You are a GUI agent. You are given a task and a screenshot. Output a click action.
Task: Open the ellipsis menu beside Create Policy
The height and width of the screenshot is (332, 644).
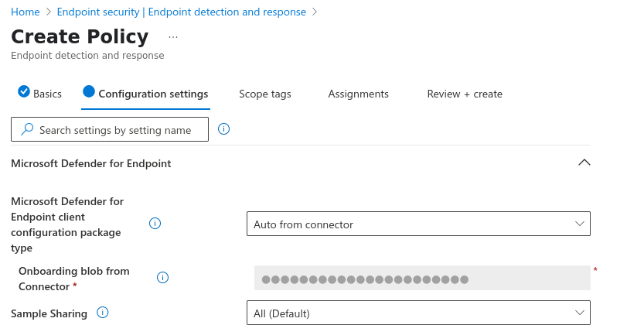tap(173, 37)
